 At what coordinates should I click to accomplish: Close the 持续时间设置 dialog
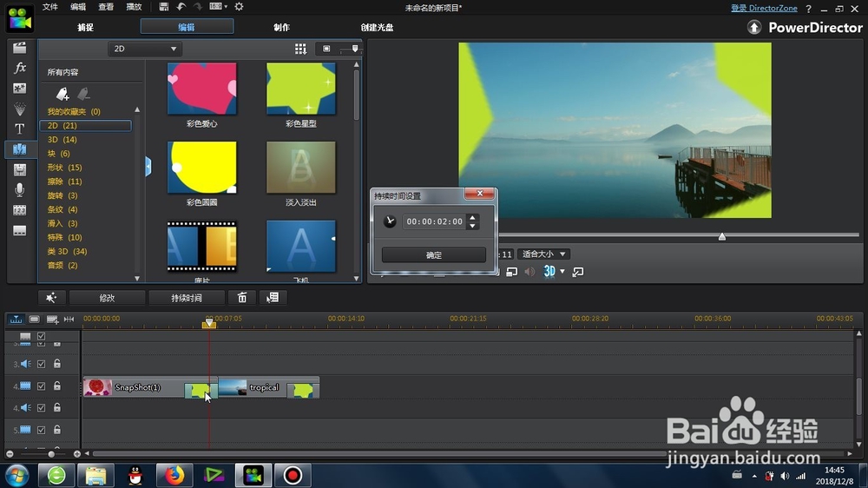[x=479, y=194]
